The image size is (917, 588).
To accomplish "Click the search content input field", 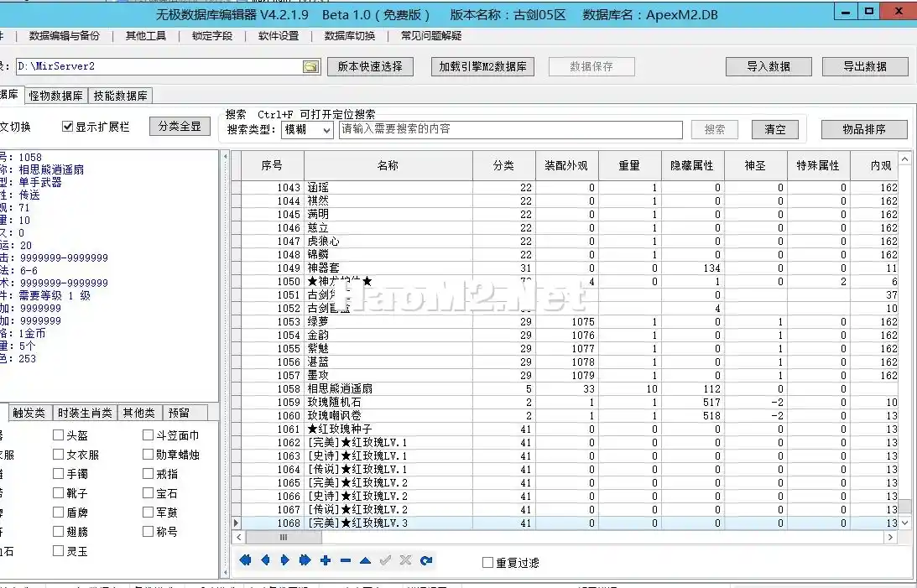I will (511, 130).
